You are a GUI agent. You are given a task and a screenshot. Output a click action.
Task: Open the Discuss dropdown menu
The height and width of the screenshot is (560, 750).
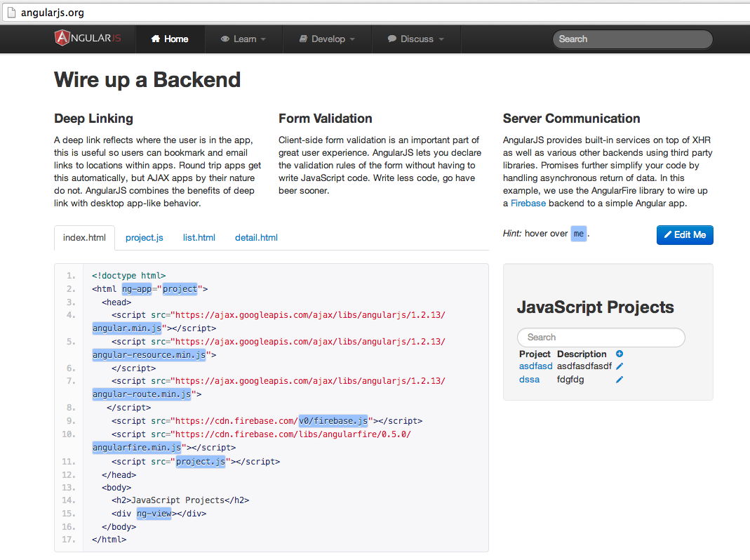tap(416, 39)
